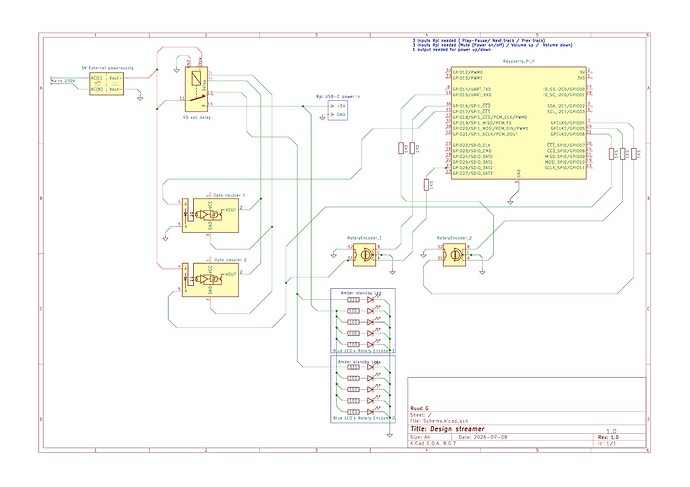Click the "Rev: 1.0" field
The height and width of the screenshot is (487, 690).
[x=608, y=438]
